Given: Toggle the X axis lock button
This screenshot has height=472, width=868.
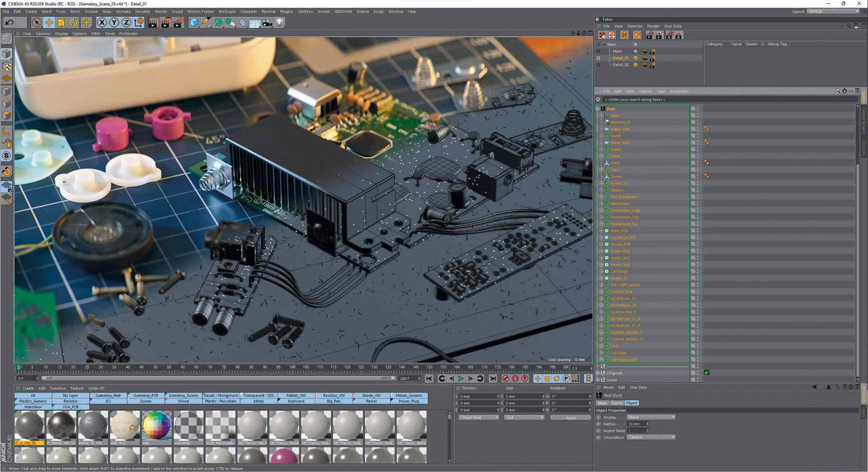Looking at the screenshot, I should point(102,22).
